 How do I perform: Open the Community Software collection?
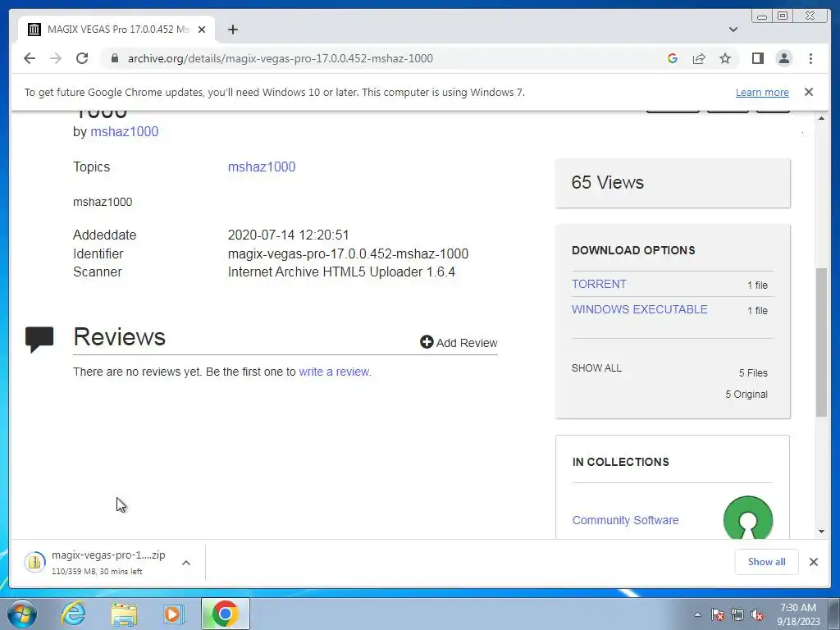[625, 520]
